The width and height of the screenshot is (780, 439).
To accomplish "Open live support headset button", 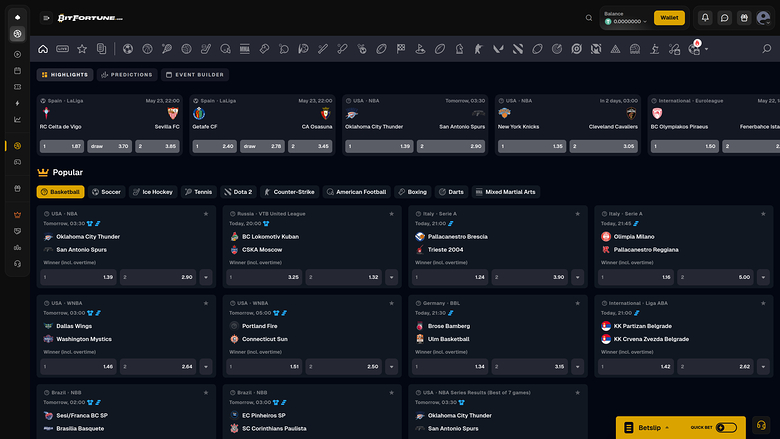I will click(x=761, y=425).
